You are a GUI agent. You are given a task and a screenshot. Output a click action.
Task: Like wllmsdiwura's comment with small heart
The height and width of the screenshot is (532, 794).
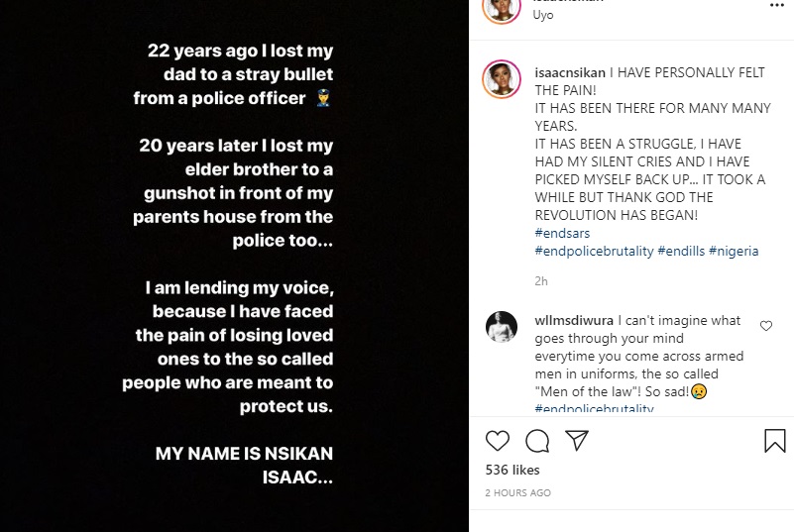(x=765, y=325)
